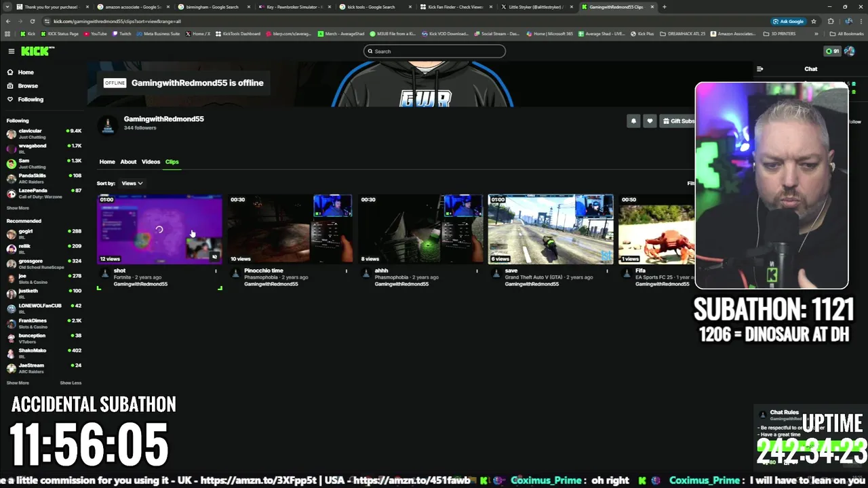Image resolution: width=868 pixels, height=488 pixels.
Task: Switch to channel Home tab
Action: (x=107, y=162)
